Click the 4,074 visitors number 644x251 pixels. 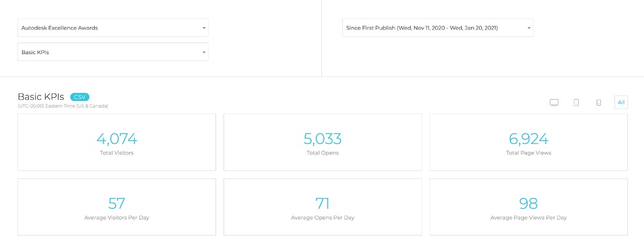tap(116, 138)
